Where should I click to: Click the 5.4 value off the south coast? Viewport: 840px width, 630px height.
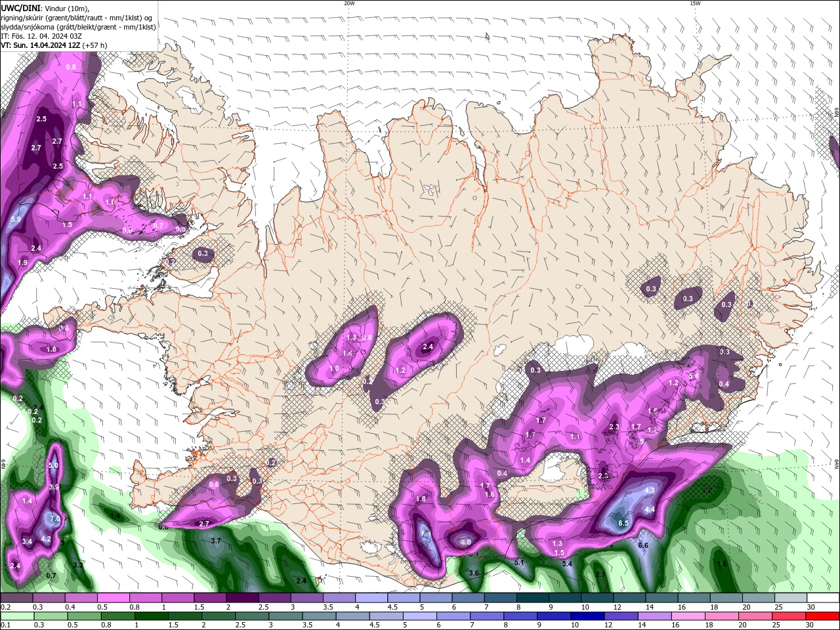coord(568,564)
